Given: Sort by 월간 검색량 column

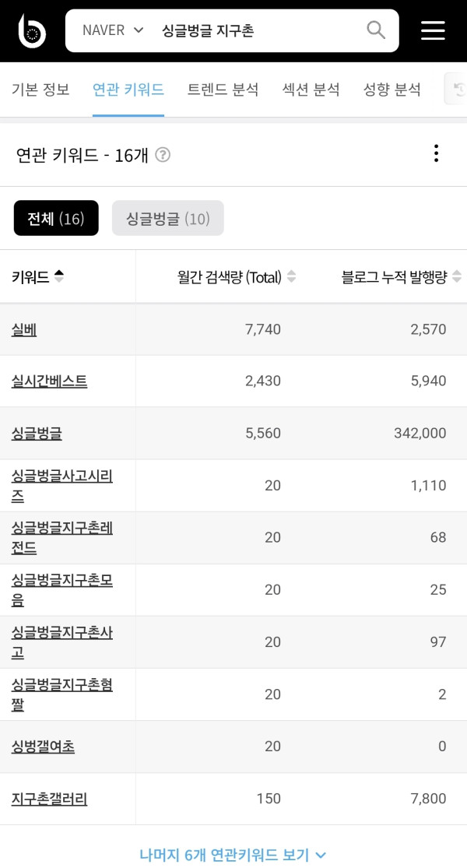Looking at the screenshot, I should pos(292,276).
